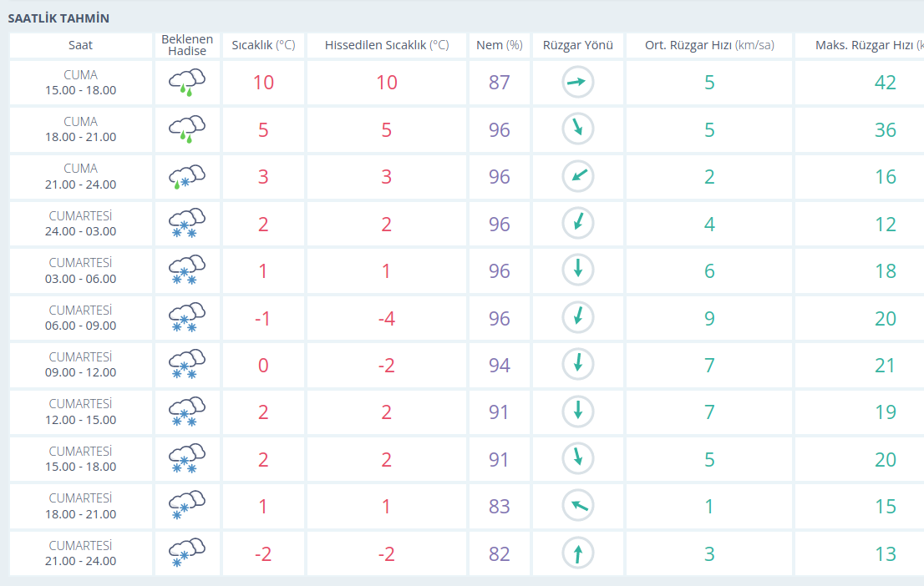
Task: Click the Nem (%) column header
Action: pyautogui.click(x=499, y=45)
